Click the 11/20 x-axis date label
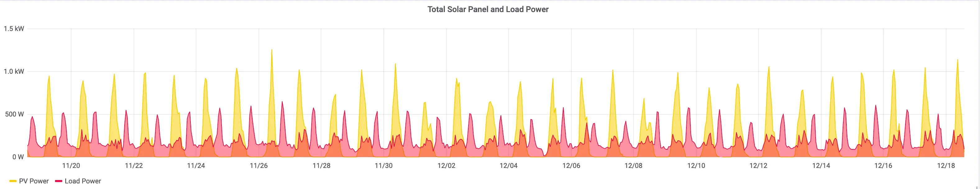This screenshot has height=189, width=980. tap(71, 165)
